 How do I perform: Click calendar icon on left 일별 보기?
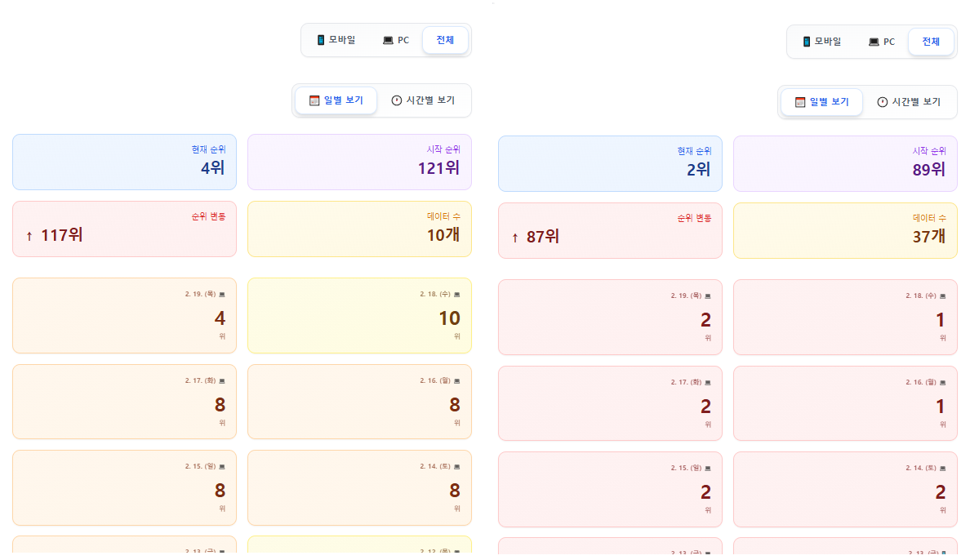[x=314, y=100]
